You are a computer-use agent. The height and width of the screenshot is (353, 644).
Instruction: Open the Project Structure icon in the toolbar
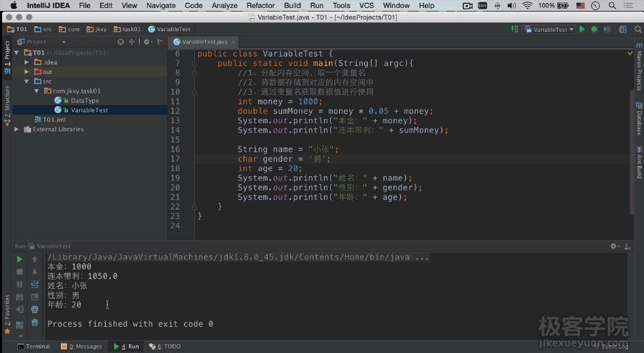coord(622,30)
